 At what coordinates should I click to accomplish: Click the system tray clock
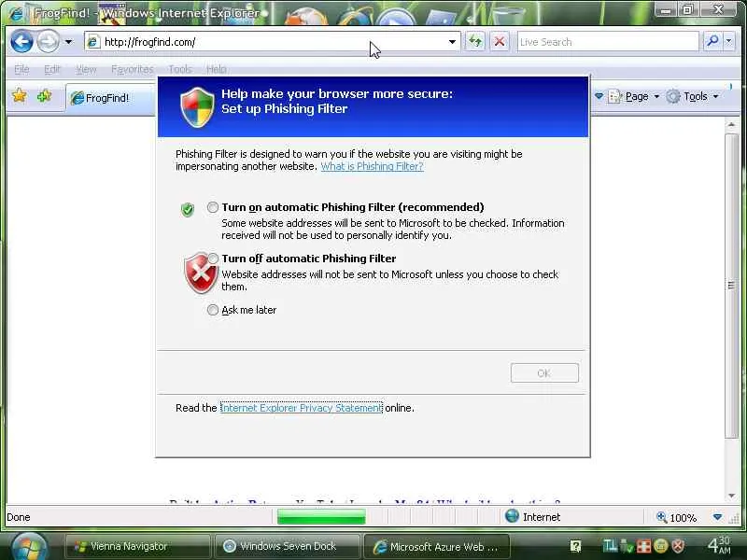[x=719, y=545]
